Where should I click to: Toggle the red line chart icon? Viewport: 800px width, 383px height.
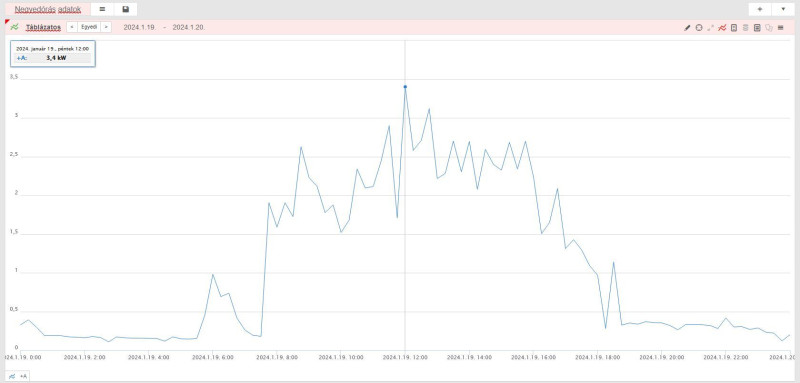click(722, 28)
